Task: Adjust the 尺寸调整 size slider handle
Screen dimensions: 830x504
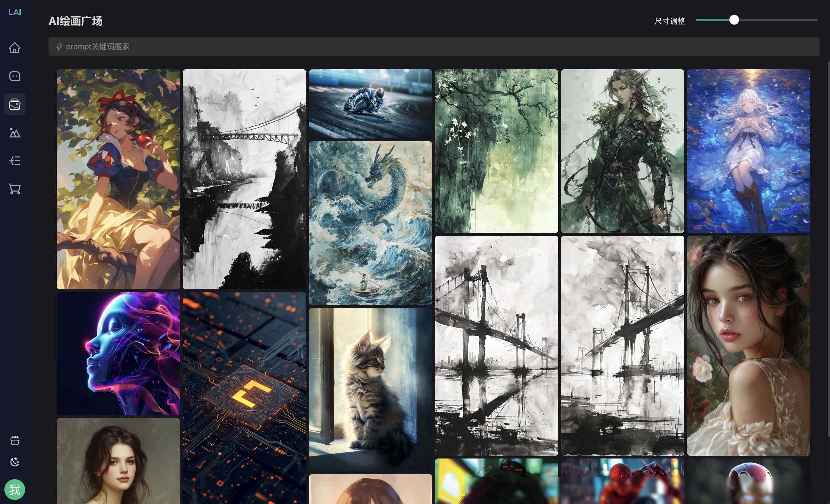Action: [x=734, y=20]
